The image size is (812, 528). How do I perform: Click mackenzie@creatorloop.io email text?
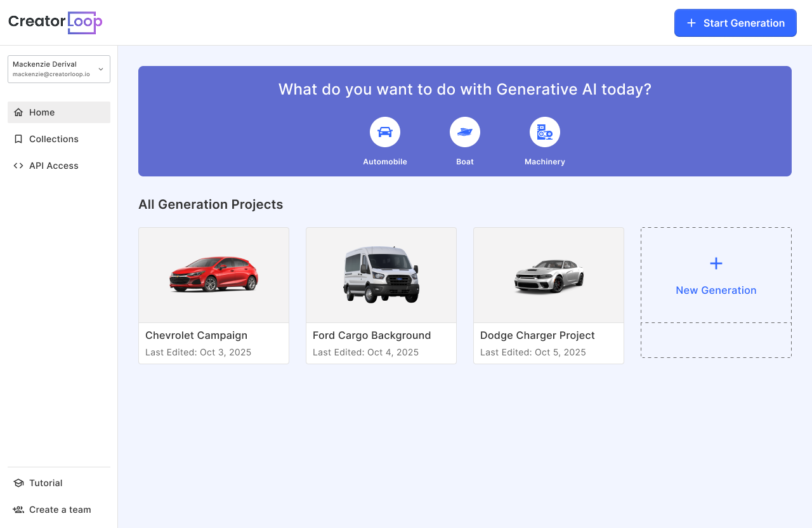click(51, 74)
